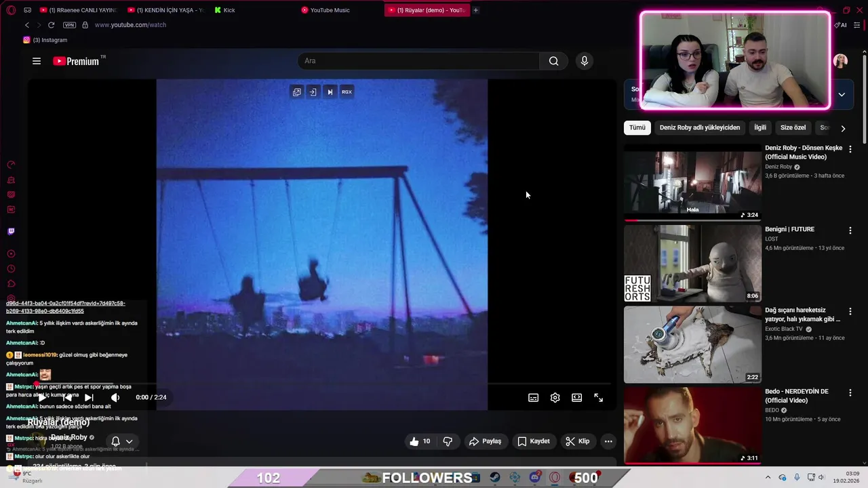Show more filter chips arrow
The width and height of the screenshot is (868, 488).
pos(843,128)
